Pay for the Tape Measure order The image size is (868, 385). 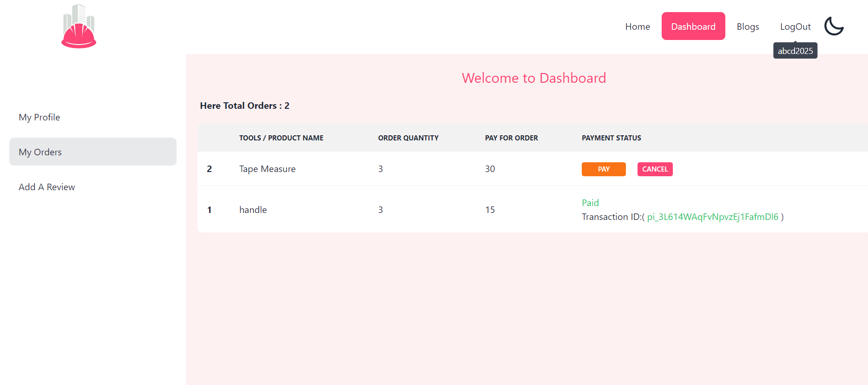[604, 169]
